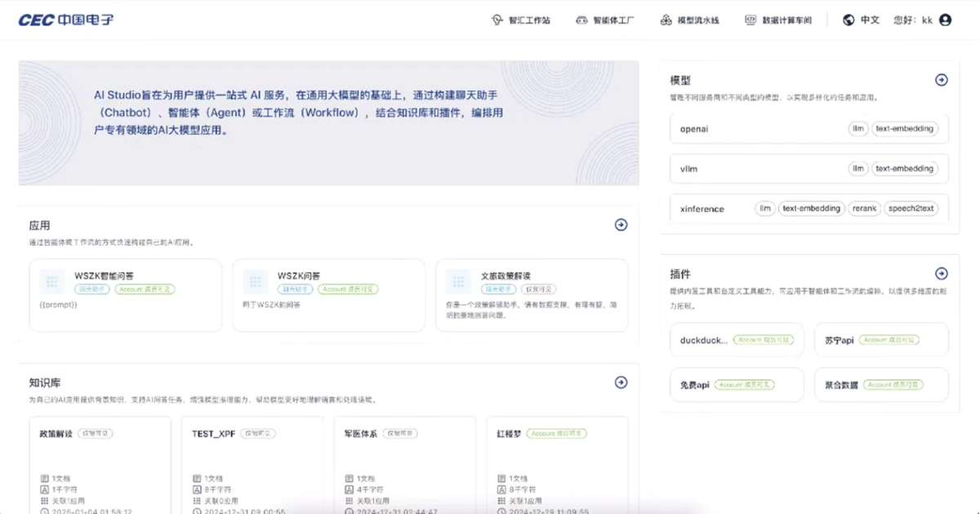This screenshot has width=980, height=514.
Task: Click the CEC 中国电子 logo
Action: tap(66, 20)
